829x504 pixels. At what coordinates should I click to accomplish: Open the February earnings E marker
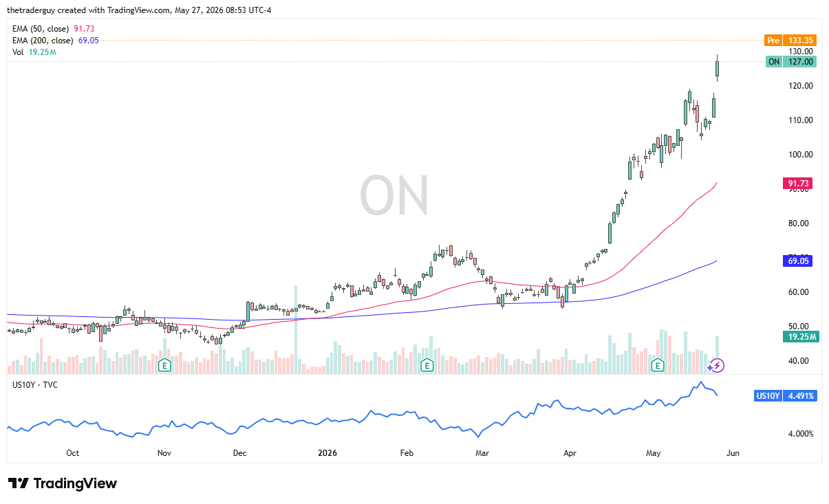coord(427,365)
